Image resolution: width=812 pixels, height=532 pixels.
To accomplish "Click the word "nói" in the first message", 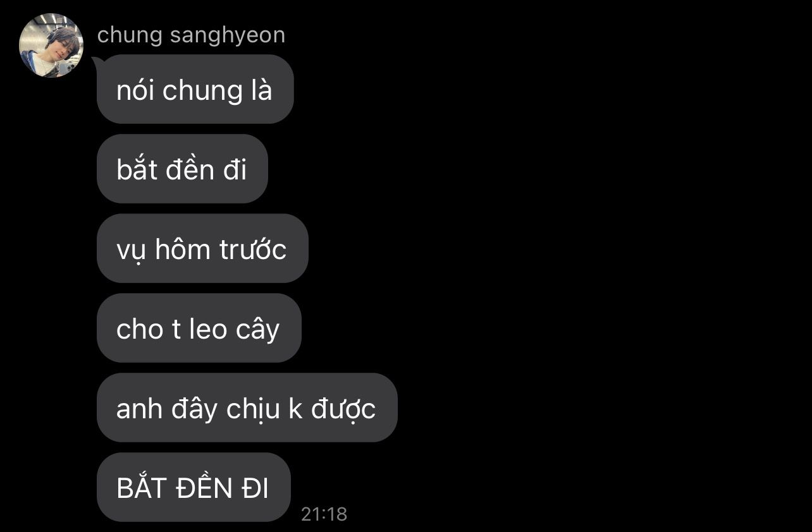I will pos(135,90).
